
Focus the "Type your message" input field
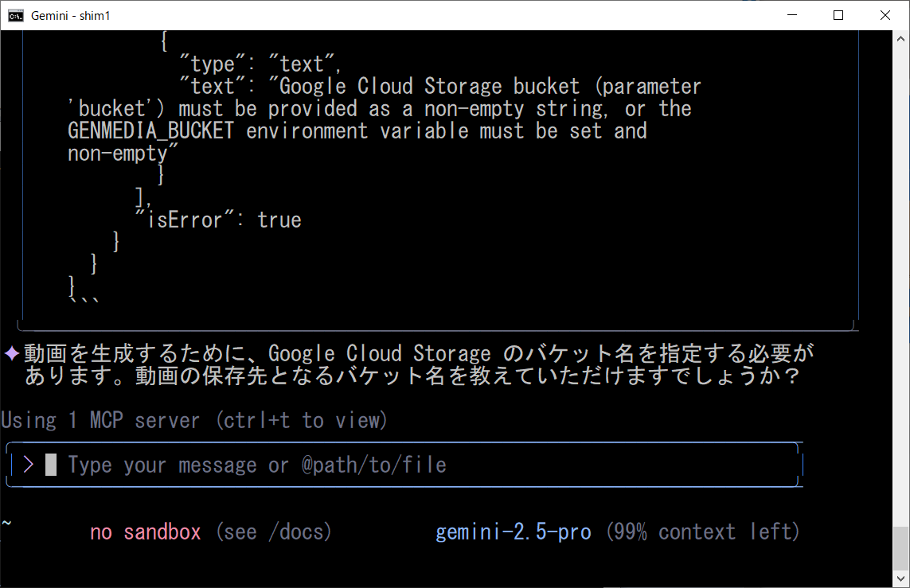[x=256, y=465]
